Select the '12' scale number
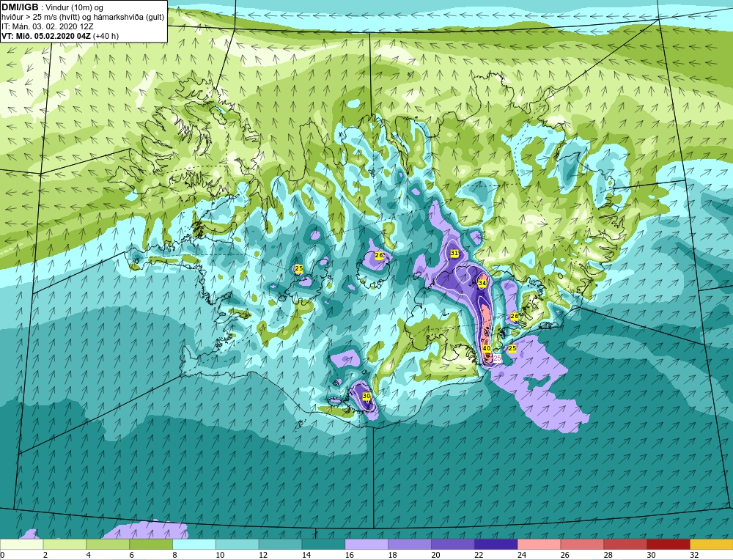Viewport: 733px width, 560px height. [x=262, y=555]
